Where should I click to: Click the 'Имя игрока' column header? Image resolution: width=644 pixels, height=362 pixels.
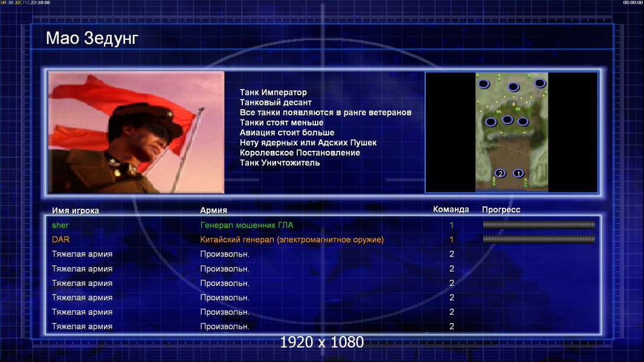pos(75,211)
